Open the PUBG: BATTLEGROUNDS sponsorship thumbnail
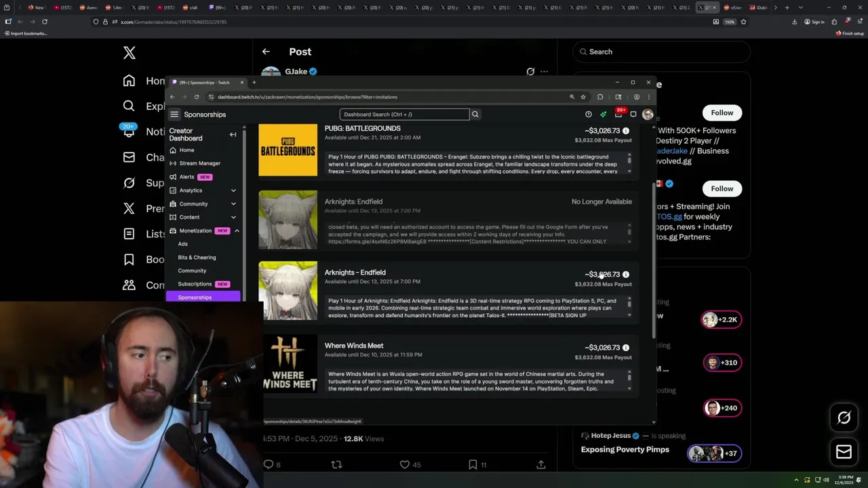Viewport: 868px width, 488px height. pyautogui.click(x=288, y=150)
